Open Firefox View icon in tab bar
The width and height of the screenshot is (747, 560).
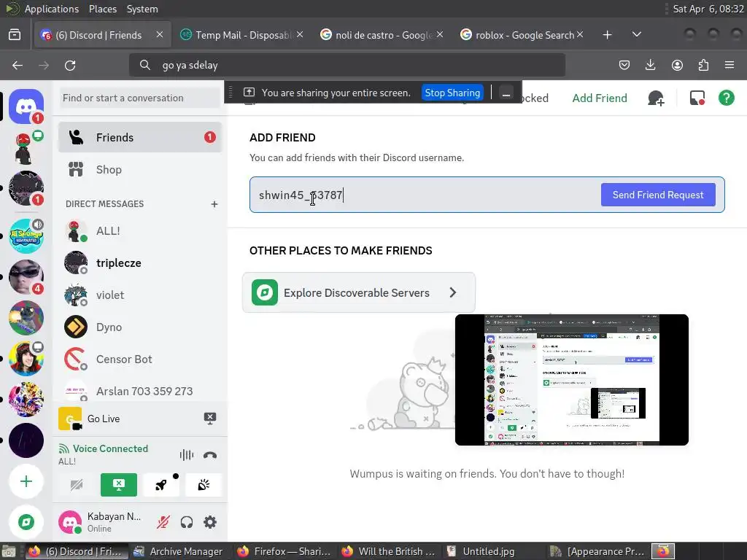pos(15,35)
